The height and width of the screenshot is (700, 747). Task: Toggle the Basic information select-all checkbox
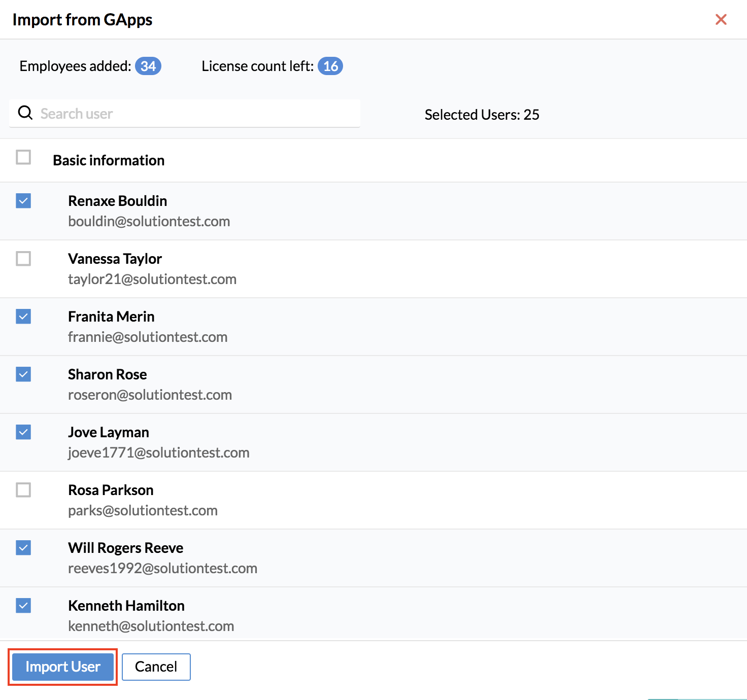pyautogui.click(x=23, y=157)
